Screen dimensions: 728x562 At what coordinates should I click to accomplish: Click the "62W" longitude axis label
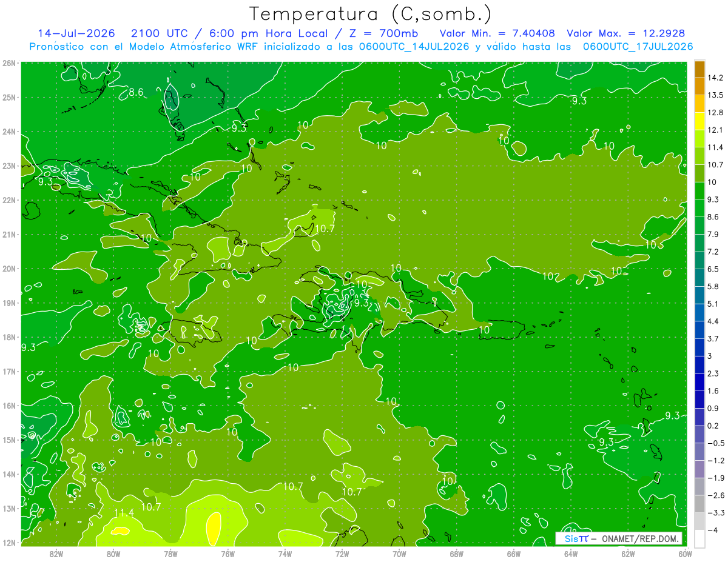pyautogui.click(x=628, y=554)
